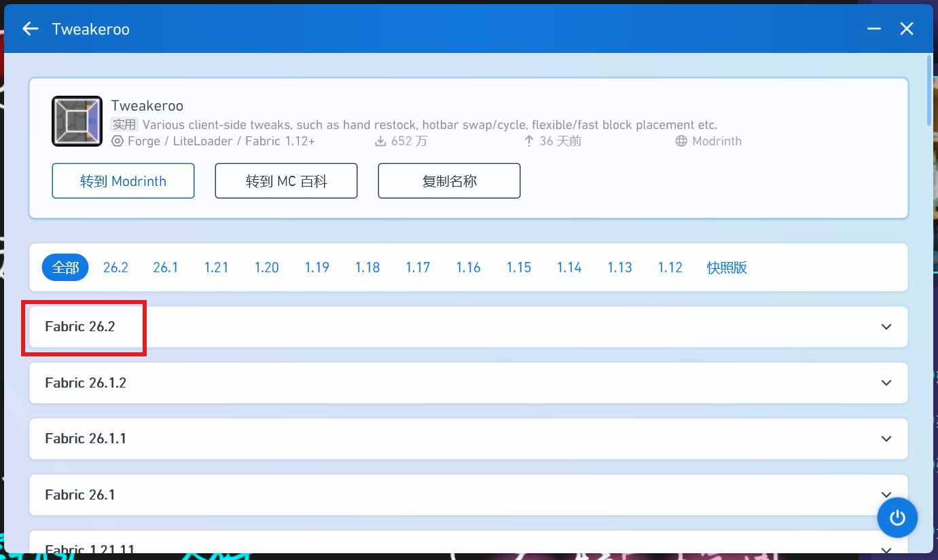Filter versions by 1.12
This screenshot has height=560, width=938.
pyautogui.click(x=670, y=267)
